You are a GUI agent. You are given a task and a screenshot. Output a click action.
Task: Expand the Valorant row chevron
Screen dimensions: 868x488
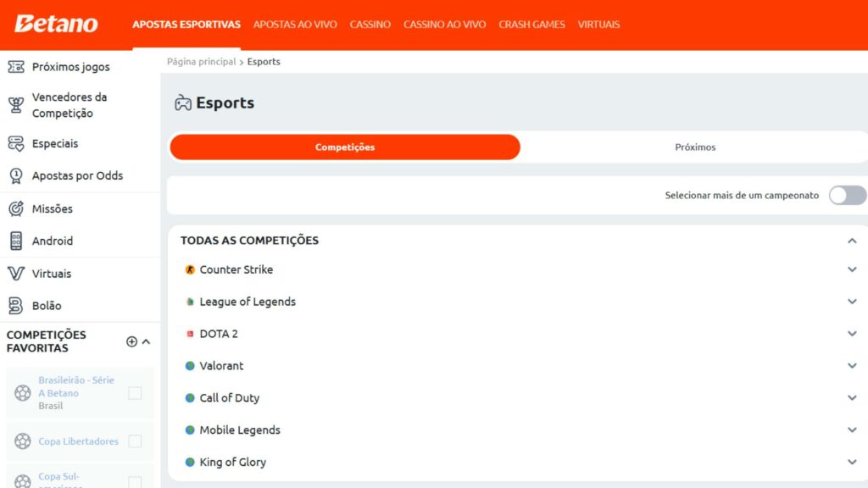852,366
